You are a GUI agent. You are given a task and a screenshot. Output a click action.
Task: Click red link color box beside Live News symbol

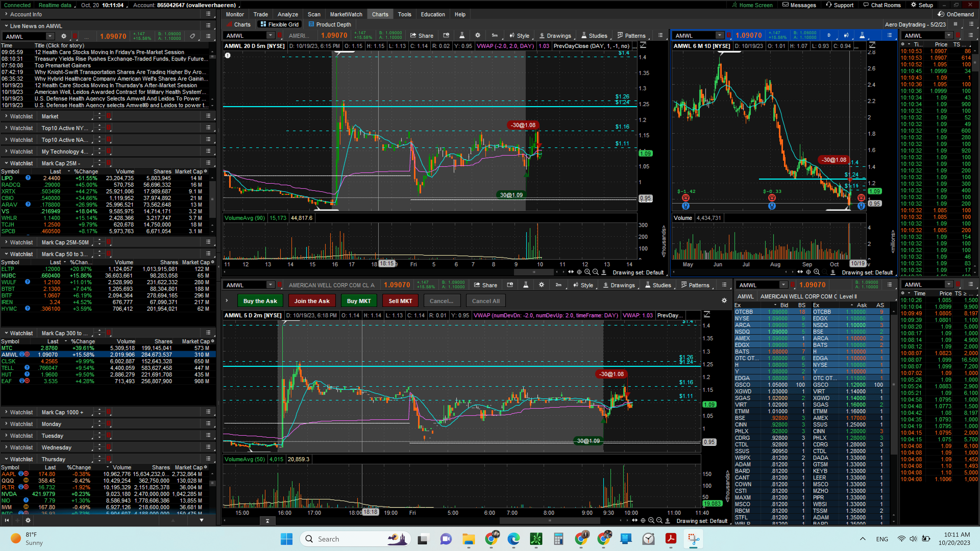point(75,36)
